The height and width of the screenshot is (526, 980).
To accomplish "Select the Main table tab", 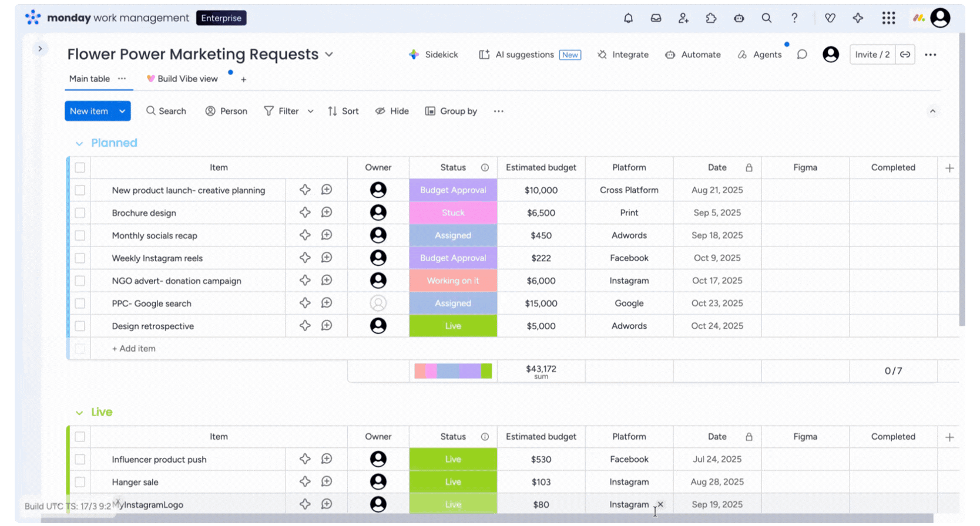I will (x=89, y=79).
